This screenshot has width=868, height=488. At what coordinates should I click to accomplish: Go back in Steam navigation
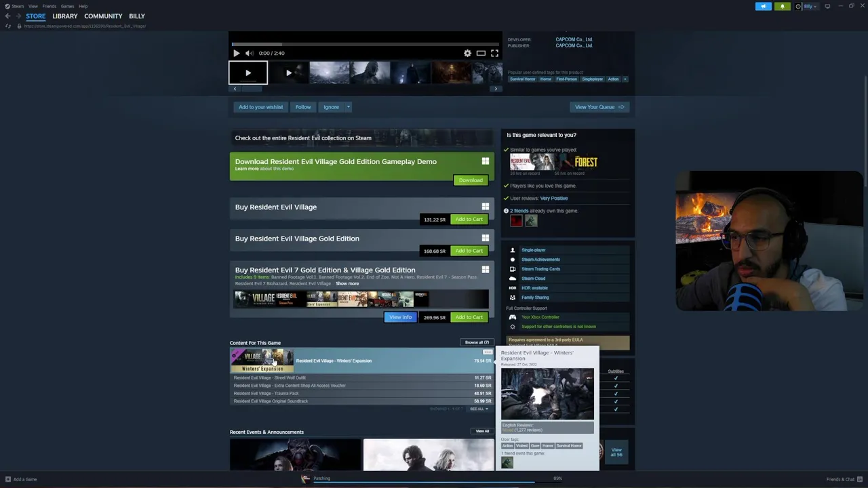pos(7,16)
